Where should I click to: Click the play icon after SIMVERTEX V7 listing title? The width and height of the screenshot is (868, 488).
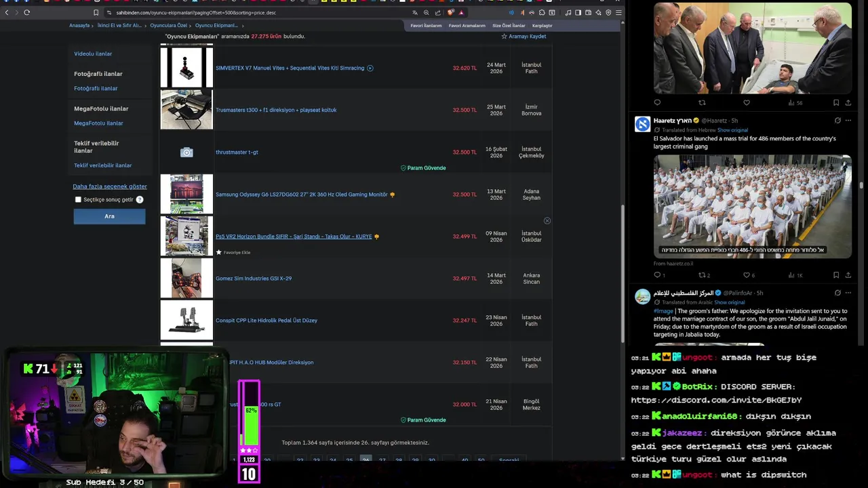(x=370, y=68)
